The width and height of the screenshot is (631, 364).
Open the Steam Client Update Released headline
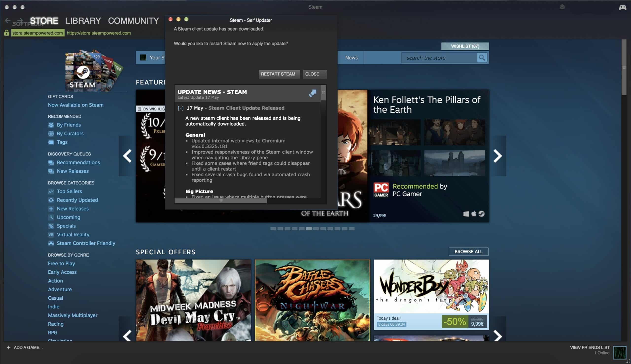pos(246,108)
